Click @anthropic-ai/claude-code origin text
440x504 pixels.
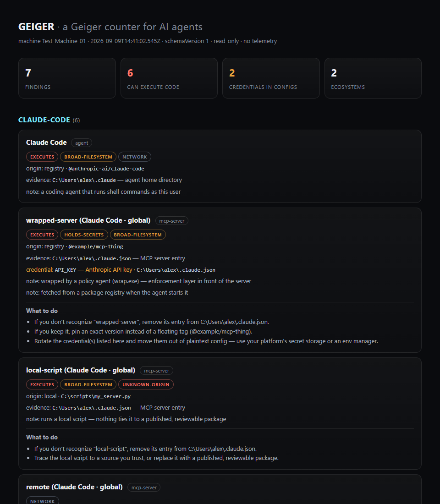(x=106, y=169)
